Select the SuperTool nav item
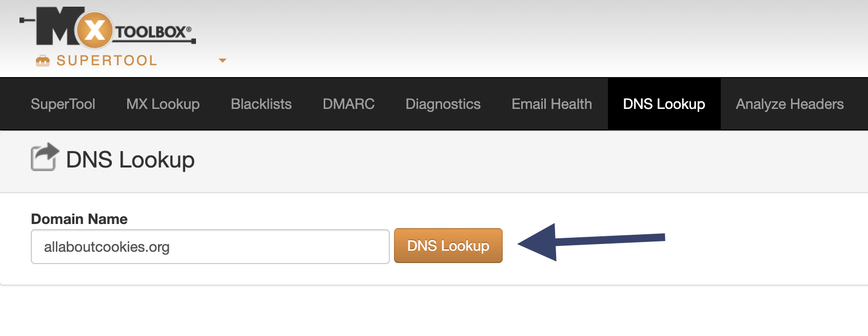This screenshot has height=336, width=868. tap(63, 104)
